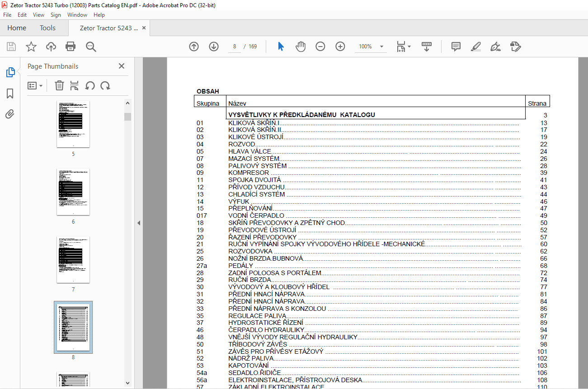The height and width of the screenshot is (389, 588).
Task: Go to next page arrow
Action: 214,47
